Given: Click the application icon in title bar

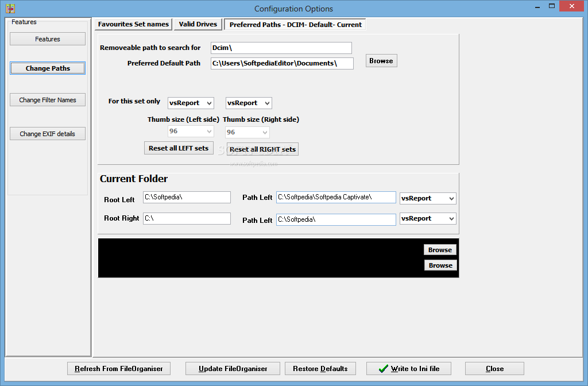Looking at the screenshot, I should tap(10, 8).
